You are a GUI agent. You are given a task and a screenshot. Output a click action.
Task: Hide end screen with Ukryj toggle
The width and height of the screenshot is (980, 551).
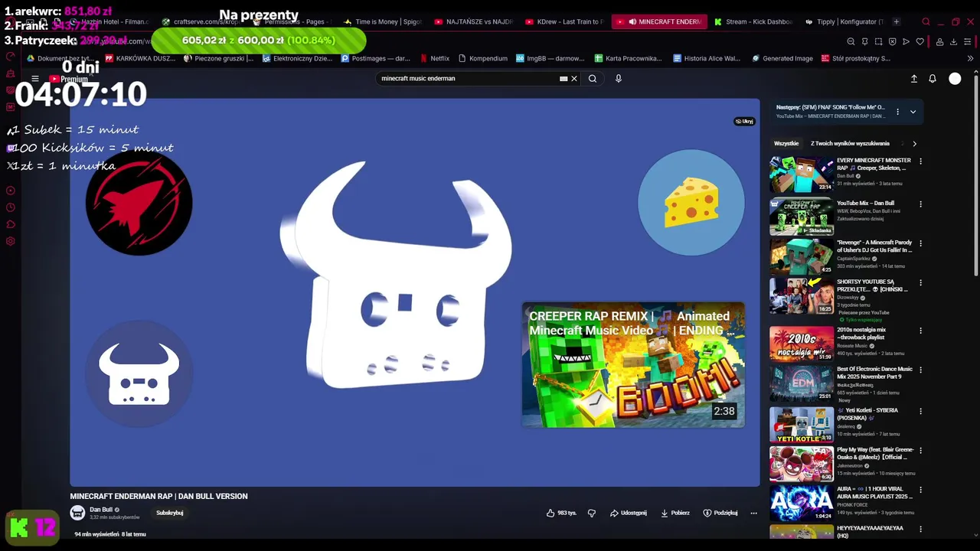click(x=744, y=121)
